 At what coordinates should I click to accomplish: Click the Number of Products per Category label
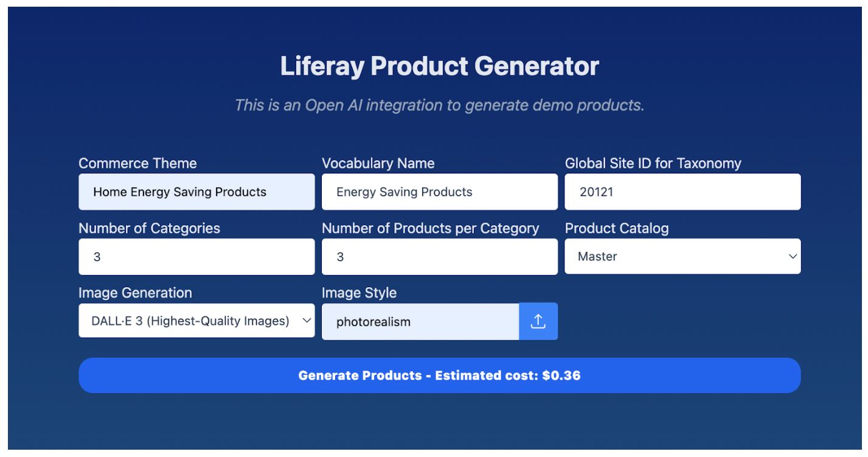pyautogui.click(x=430, y=229)
